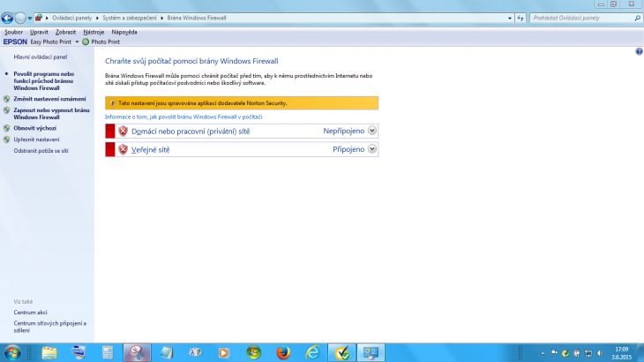Expand 'Domácí nebo pracovní (privátní) sítě' chevron
This screenshot has height=362, width=644.
pyautogui.click(x=372, y=131)
